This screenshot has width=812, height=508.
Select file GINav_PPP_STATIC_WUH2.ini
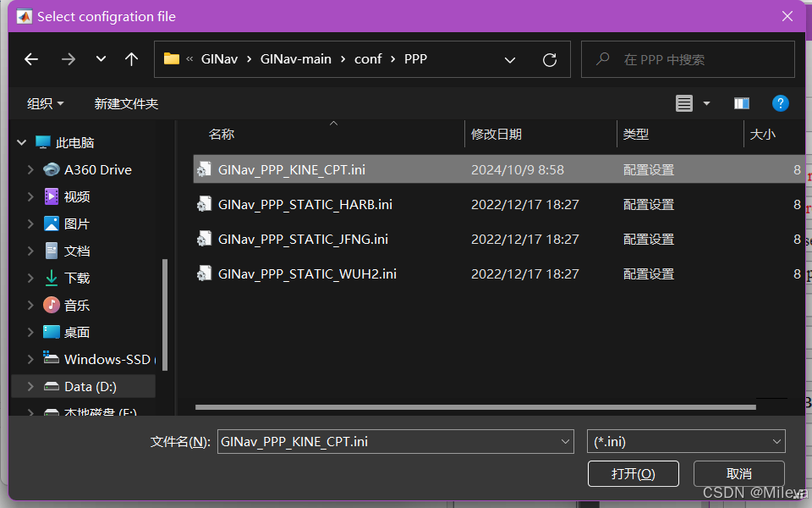click(307, 273)
